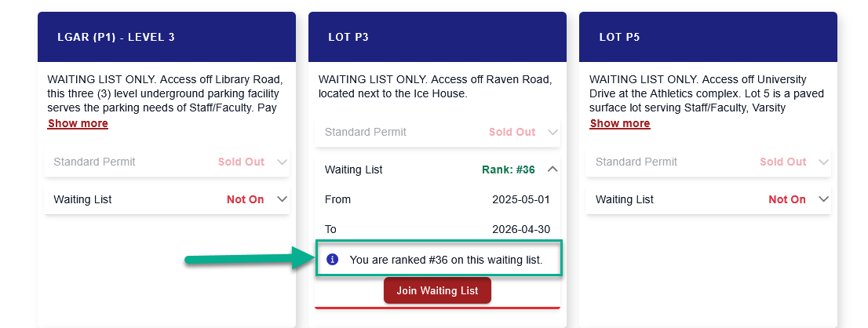868x328 pixels.
Task: Select the LOT P5 card header
Action: coord(708,37)
